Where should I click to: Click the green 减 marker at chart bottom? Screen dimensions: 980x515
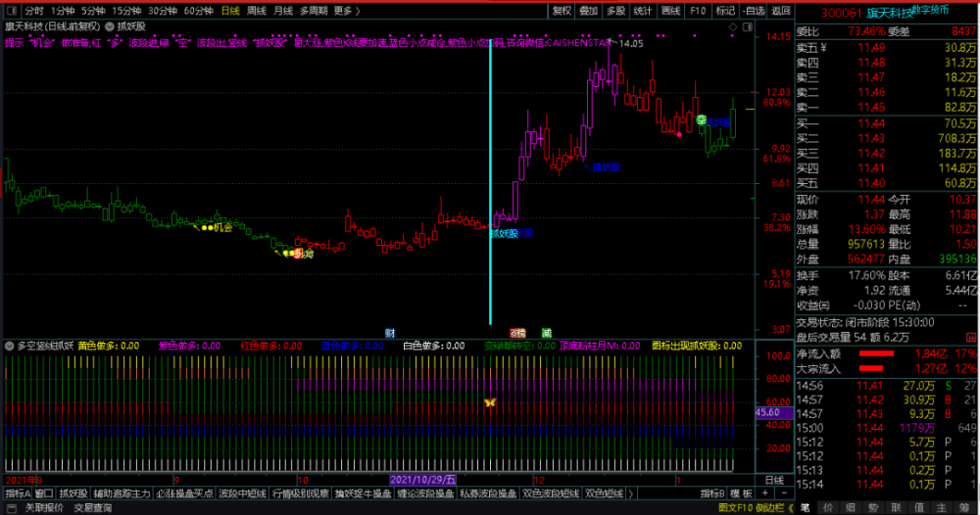pyautogui.click(x=546, y=333)
